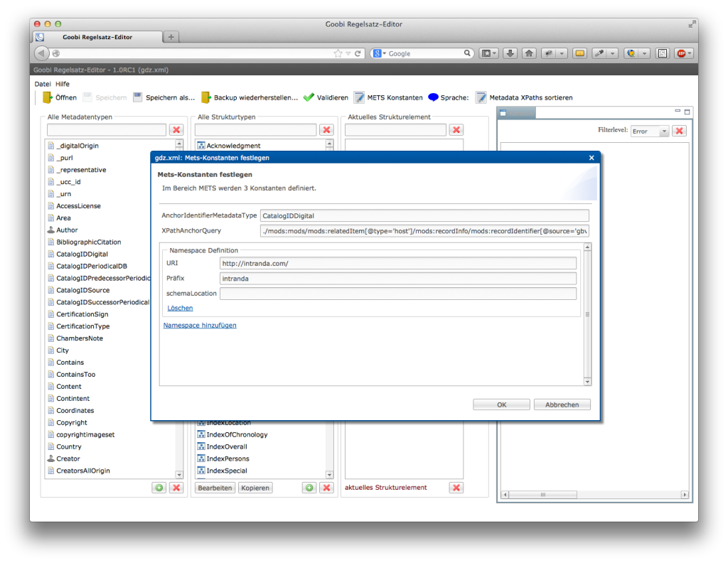Select the Goobi Regelsatz-Editor browser tab
Viewport: 728px width, 563px height.
point(97,37)
